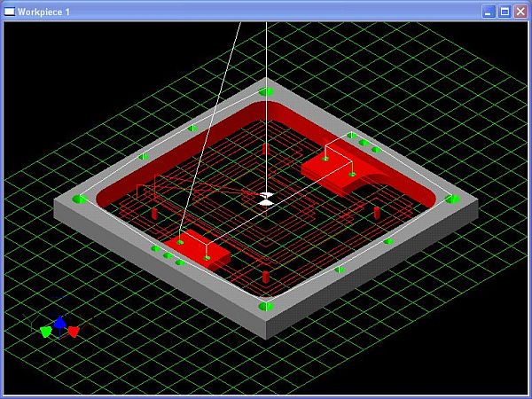Screen dimensions: 532x399
Task: Pick the green hole marker at the top corner
Action: point(265,92)
